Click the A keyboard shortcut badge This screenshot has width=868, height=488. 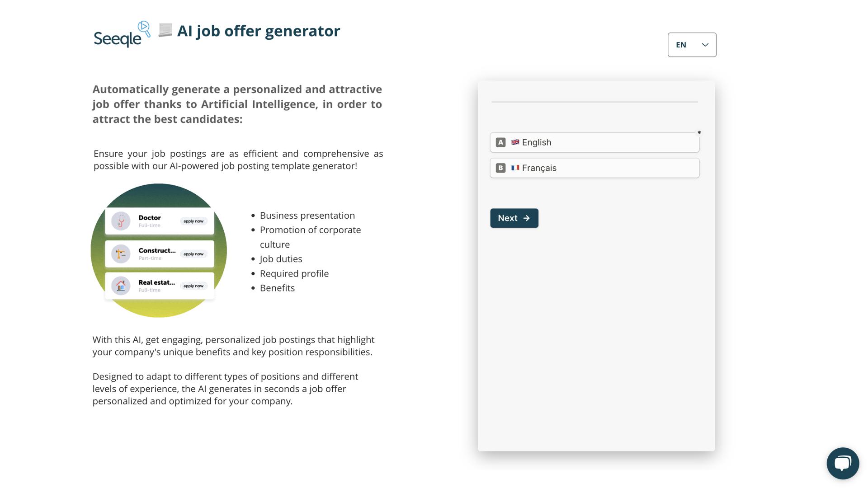tap(500, 142)
